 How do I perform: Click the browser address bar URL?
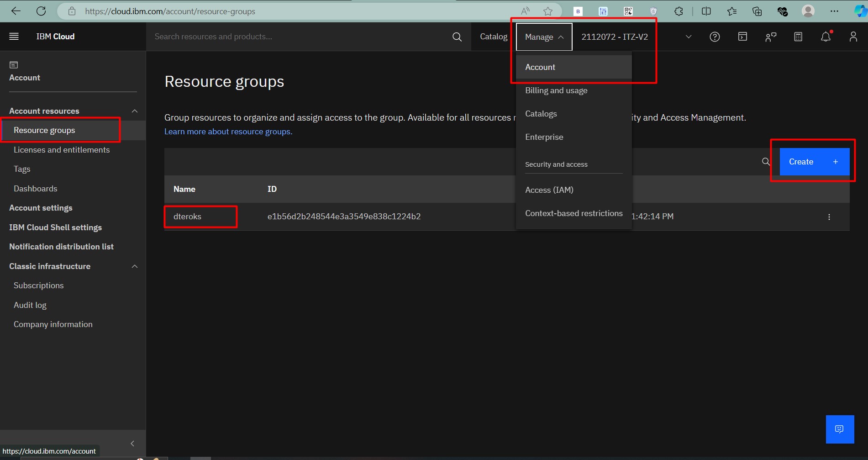coord(170,11)
